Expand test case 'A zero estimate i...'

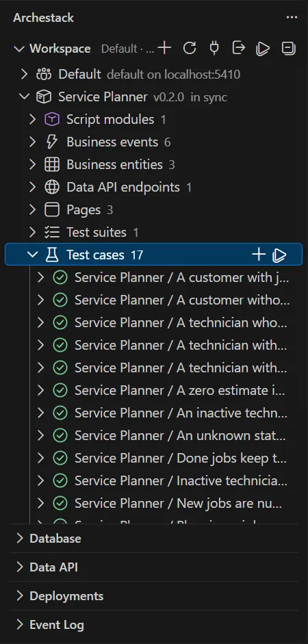point(40,390)
